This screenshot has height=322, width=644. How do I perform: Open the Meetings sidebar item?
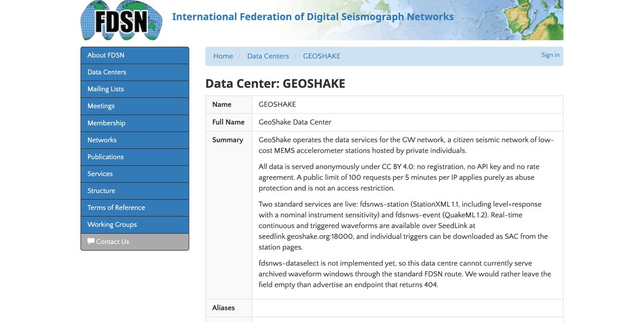135,106
